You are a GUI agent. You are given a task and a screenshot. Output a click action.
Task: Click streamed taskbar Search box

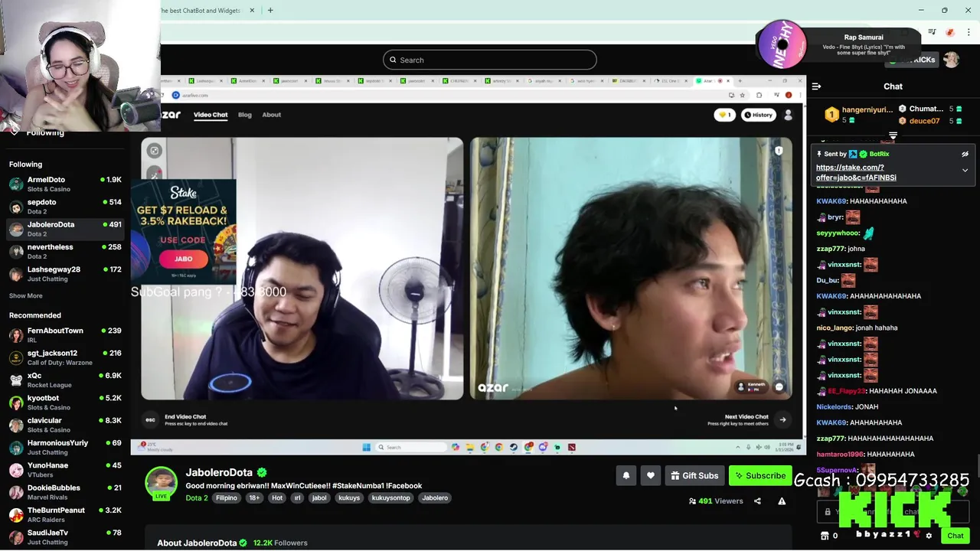point(411,447)
